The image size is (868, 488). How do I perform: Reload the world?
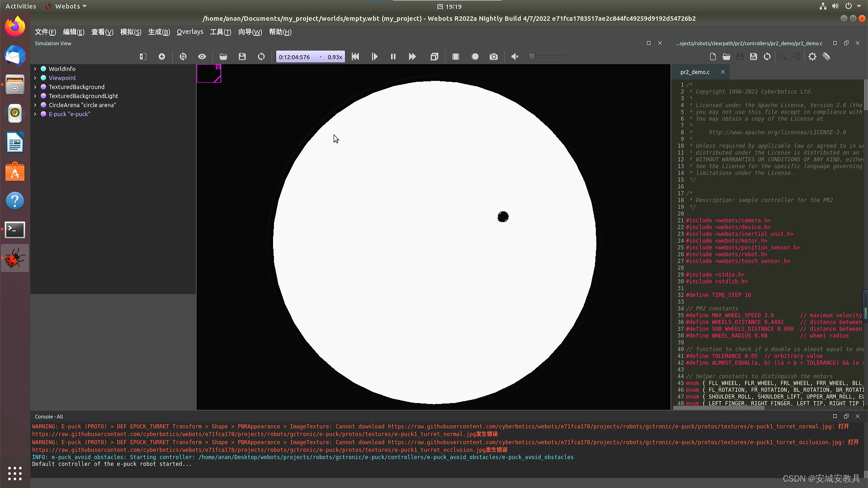261,56
